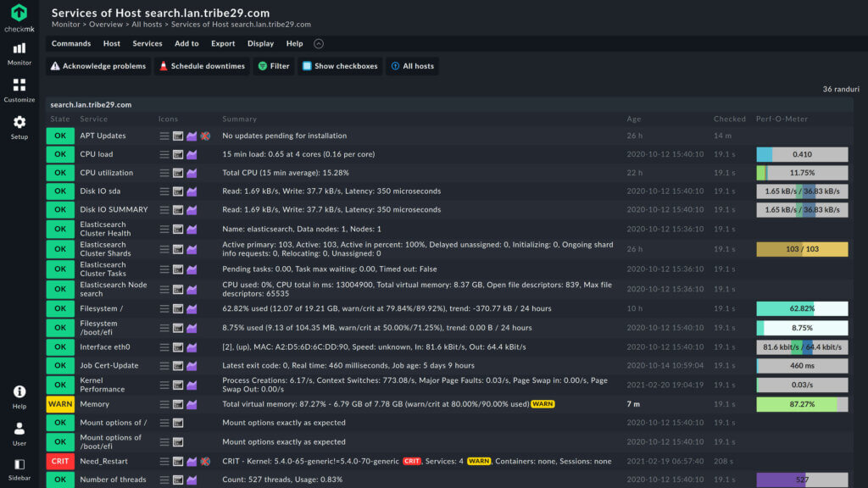The width and height of the screenshot is (868, 488).
Task: Open the Services menu
Action: click(x=147, y=43)
